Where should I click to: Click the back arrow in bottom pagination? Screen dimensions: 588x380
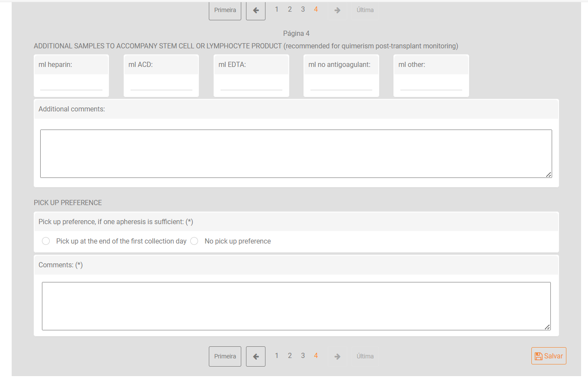[256, 357]
